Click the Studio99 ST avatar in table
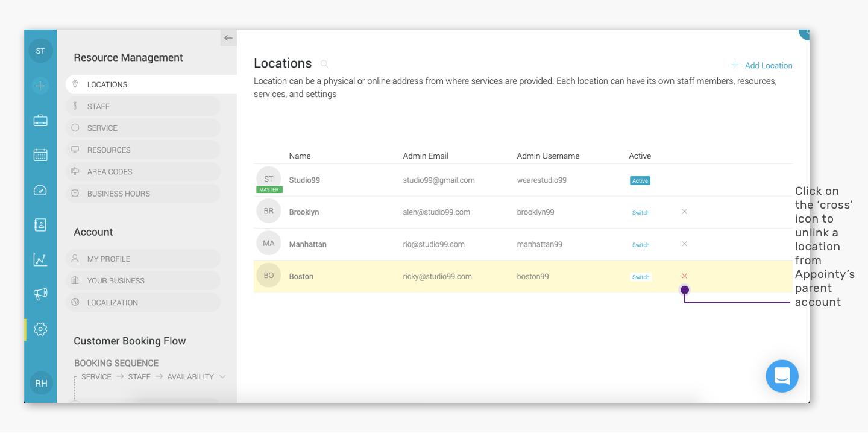868x433 pixels. click(269, 179)
